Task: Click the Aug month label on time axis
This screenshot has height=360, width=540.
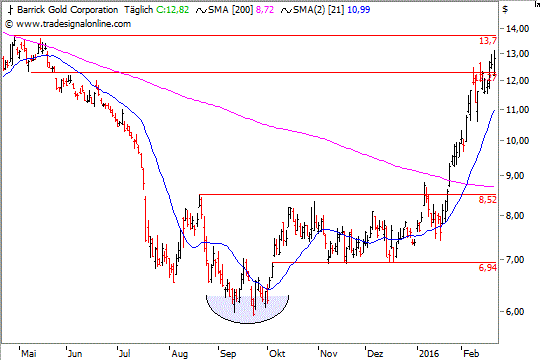Action: [179, 354]
